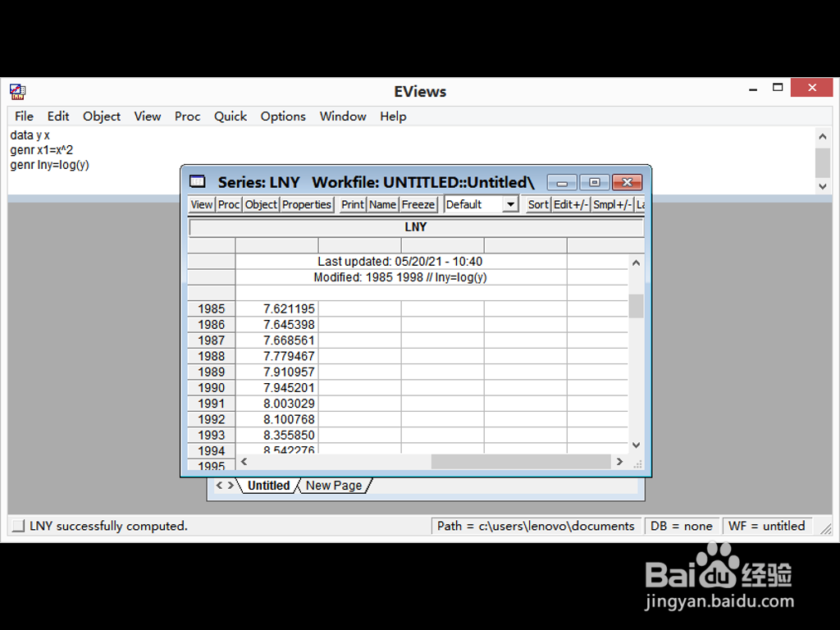This screenshot has width=840, height=630.
Task: Click command window scrollbar down arrow
Action: [822, 186]
